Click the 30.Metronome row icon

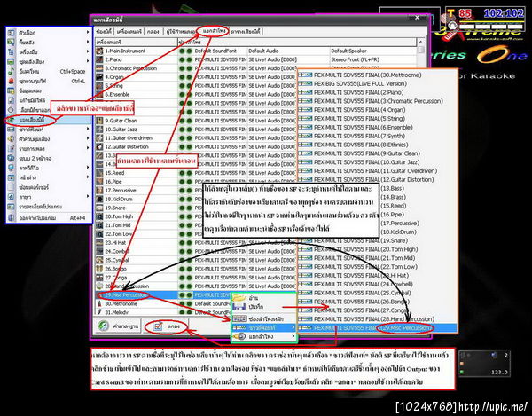(x=99, y=303)
